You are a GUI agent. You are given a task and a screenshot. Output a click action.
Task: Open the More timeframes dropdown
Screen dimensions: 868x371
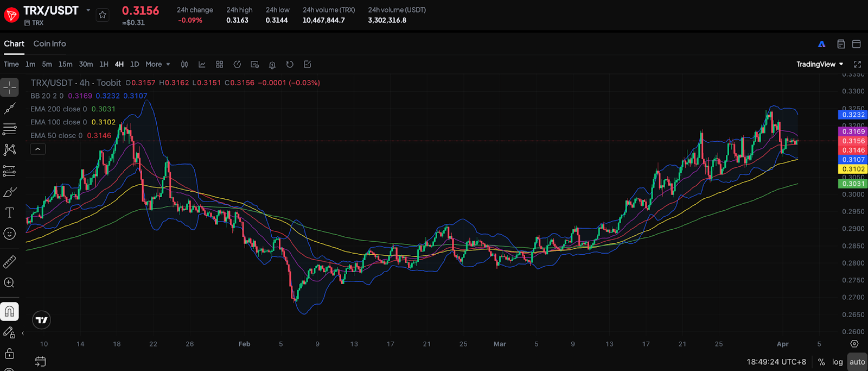[x=157, y=64]
